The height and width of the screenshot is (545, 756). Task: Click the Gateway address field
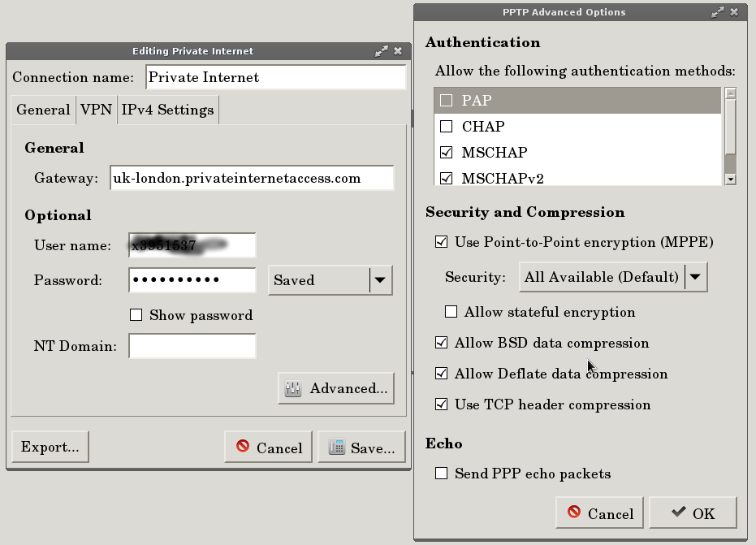[x=252, y=178]
